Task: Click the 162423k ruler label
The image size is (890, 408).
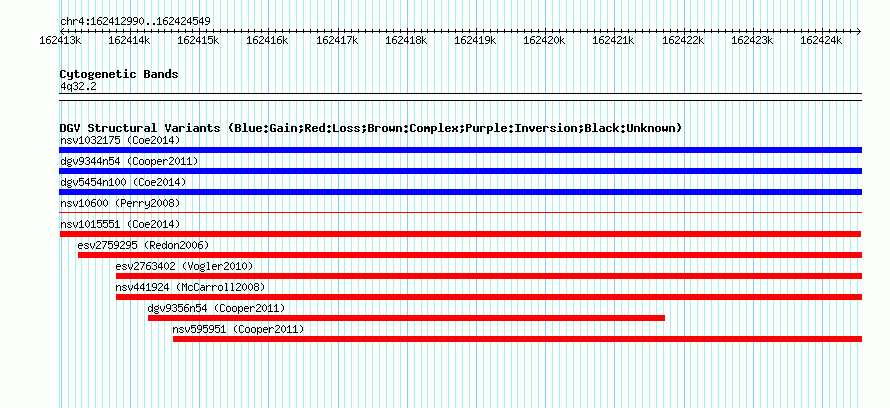Action: pyautogui.click(x=753, y=41)
